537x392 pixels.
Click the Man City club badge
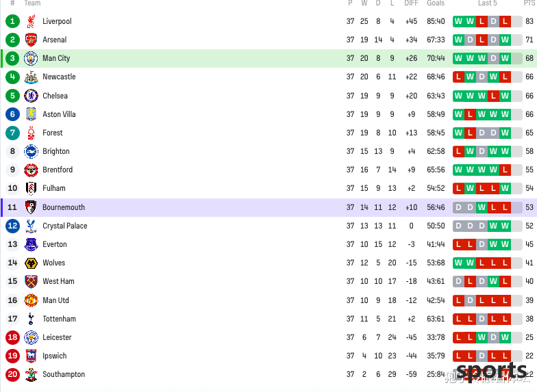31,58
